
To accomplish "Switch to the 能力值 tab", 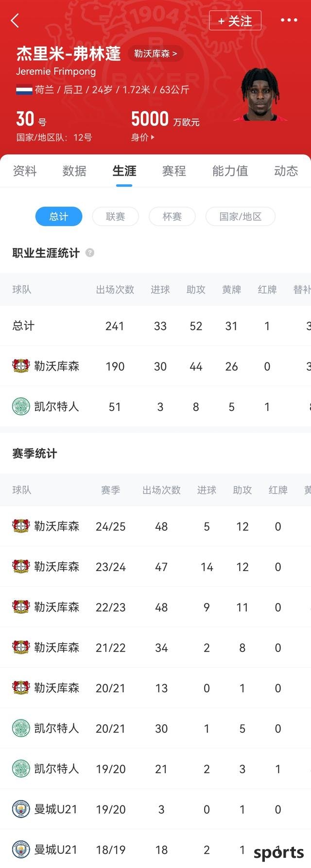I will 230,171.
